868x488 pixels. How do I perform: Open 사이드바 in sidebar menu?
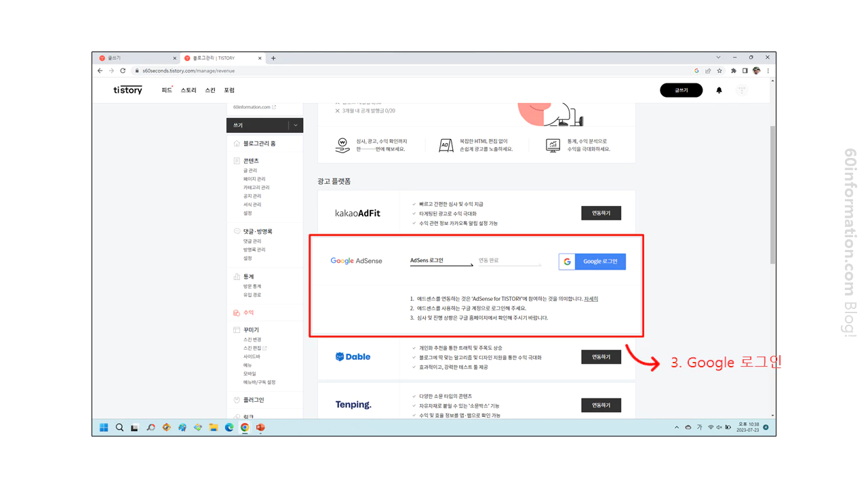point(252,357)
